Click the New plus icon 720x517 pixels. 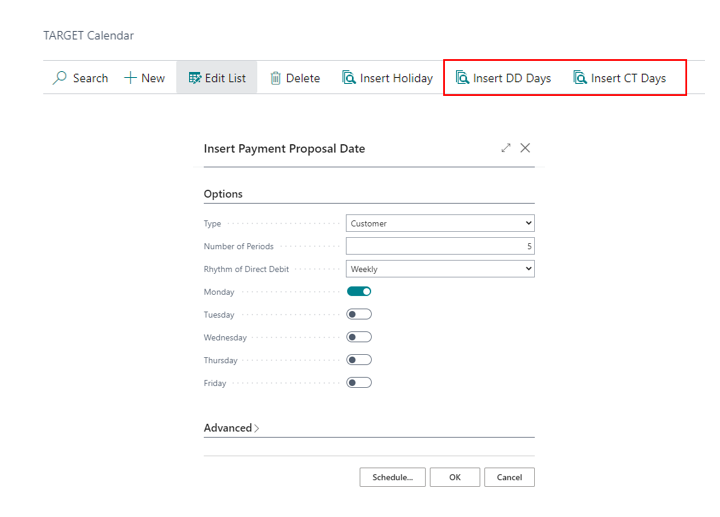(x=130, y=78)
